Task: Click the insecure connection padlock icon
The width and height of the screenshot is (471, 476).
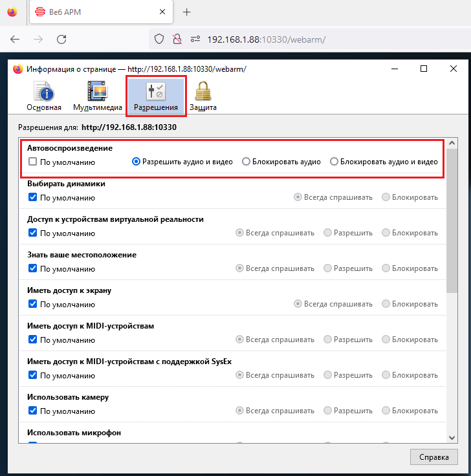Action: coord(177,39)
